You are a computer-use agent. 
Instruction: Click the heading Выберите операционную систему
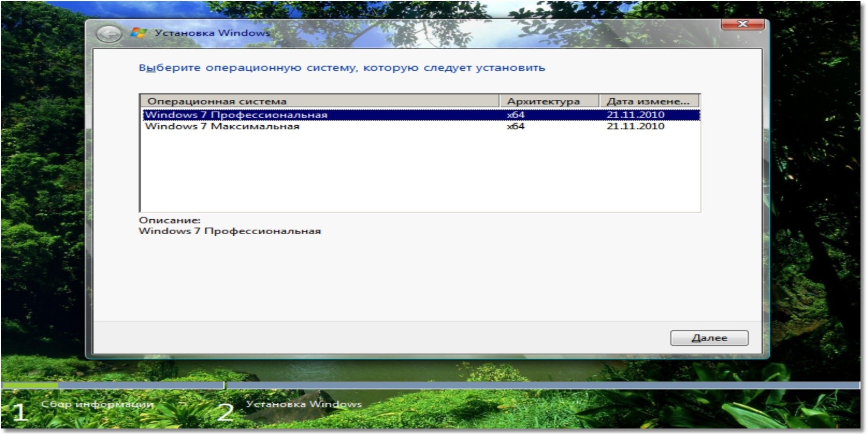click(342, 68)
